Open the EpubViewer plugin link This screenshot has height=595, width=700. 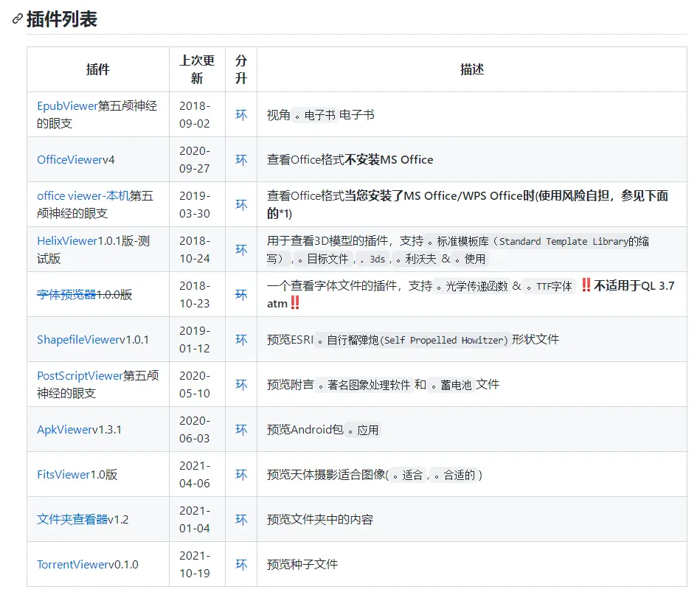[x=67, y=105]
